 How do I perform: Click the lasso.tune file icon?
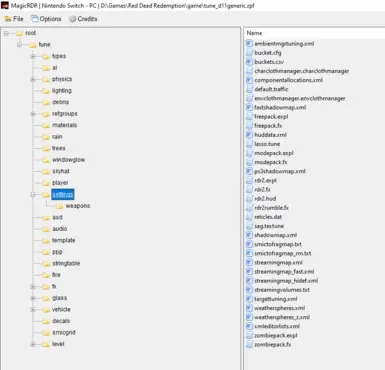[249, 144]
